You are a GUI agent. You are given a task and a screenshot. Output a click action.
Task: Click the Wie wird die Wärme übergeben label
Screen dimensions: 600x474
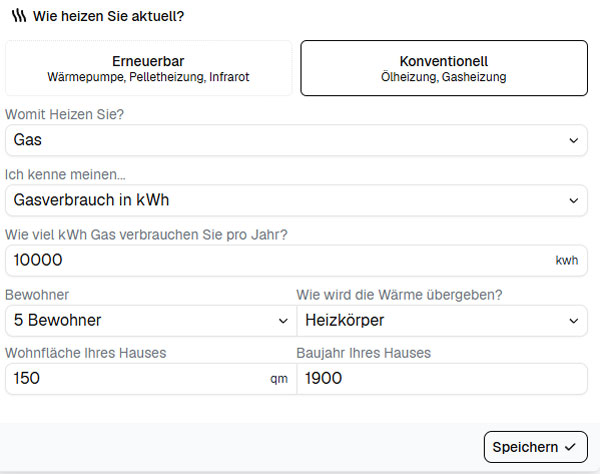pyautogui.click(x=399, y=295)
